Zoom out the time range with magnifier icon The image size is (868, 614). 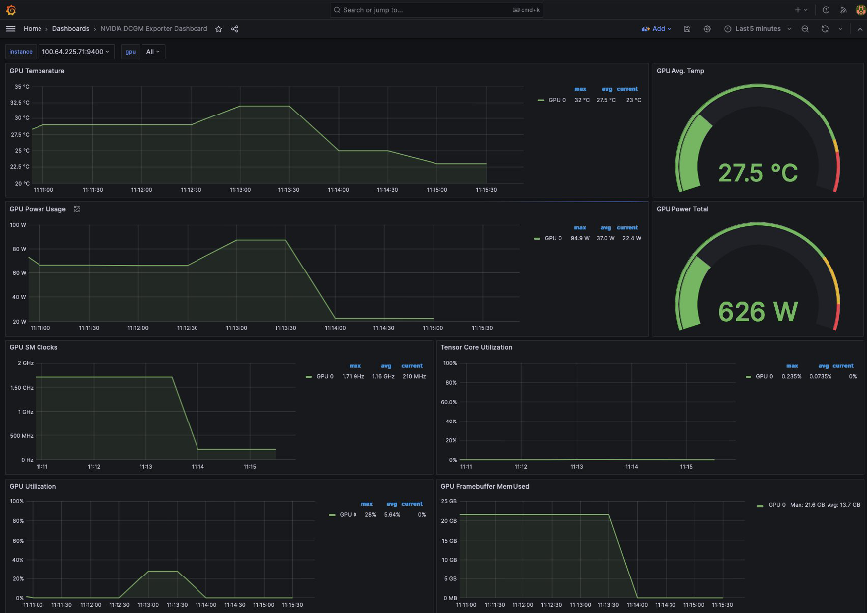tap(805, 29)
